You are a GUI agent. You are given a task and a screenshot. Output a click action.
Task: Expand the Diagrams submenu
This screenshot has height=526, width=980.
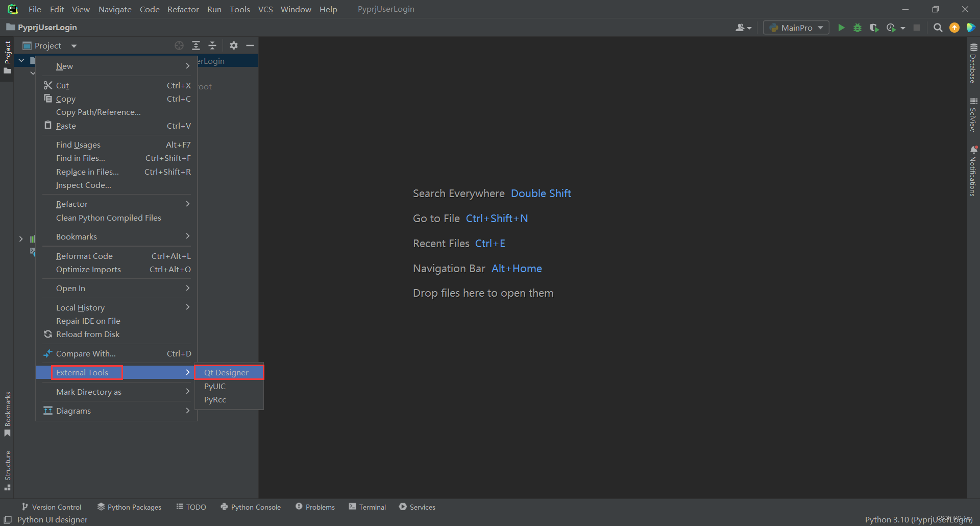point(116,411)
